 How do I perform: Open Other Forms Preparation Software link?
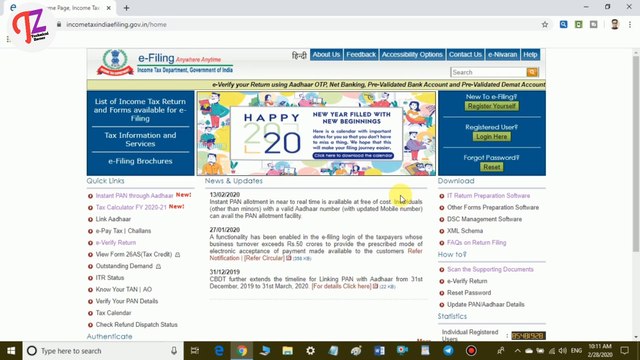tap(493, 207)
